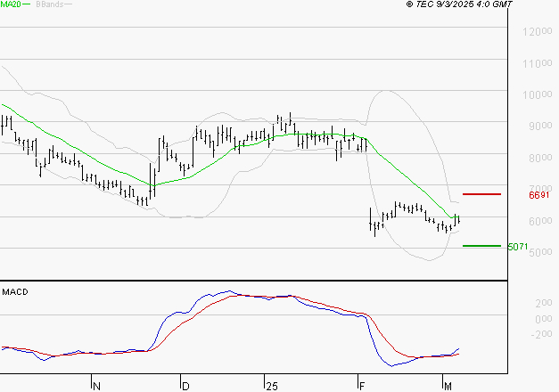The height and width of the screenshot is (392, 559).
Task: Click the MACD 000 axis label
Action: tap(544, 319)
